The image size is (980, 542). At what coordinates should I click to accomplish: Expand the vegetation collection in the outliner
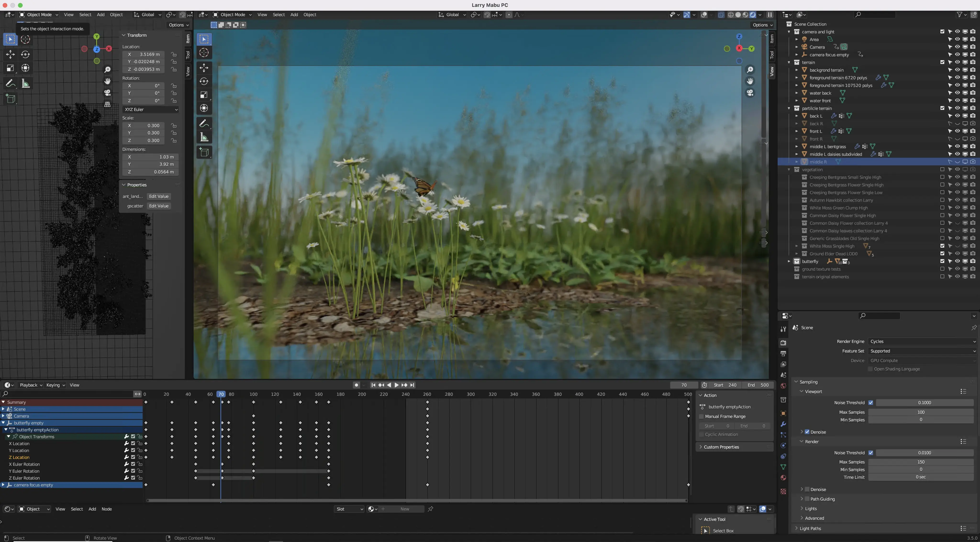tap(789, 169)
